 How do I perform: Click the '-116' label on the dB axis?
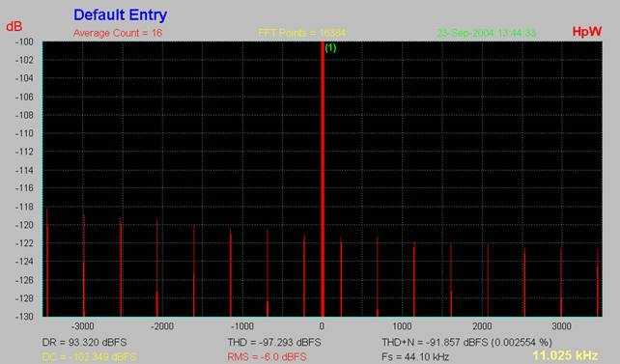24,188
